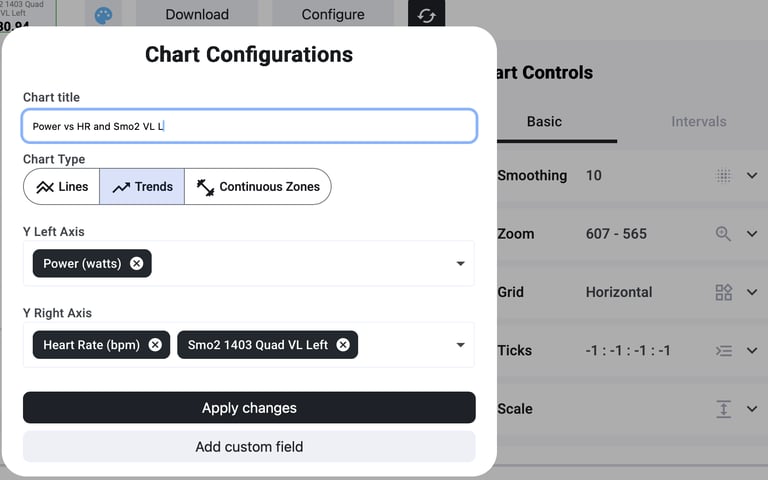The width and height of the screenshot is (768, 480).
Task: Click the Scale vertical resize icon
Action: point(723,409)
